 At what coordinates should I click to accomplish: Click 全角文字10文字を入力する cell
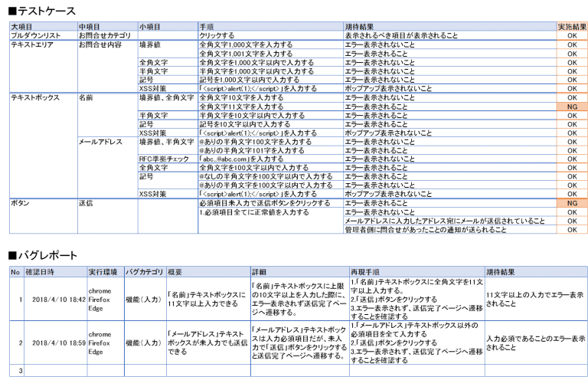coord(271,97)
